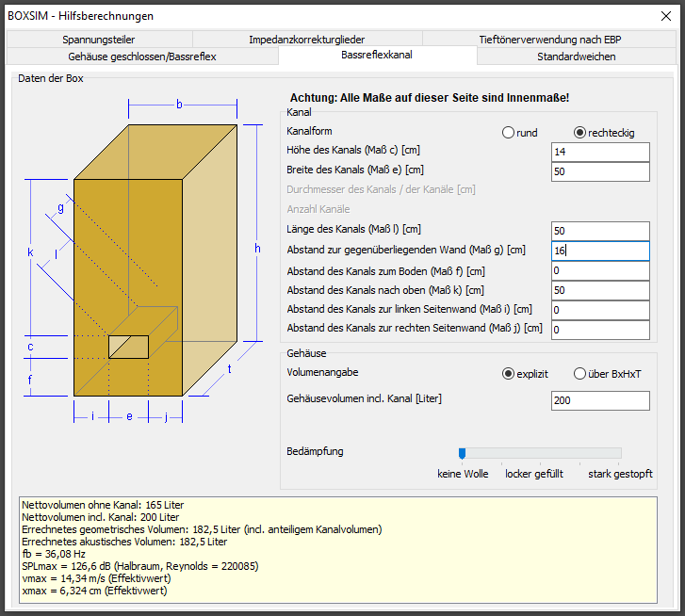Viewport: 685px width, 616px height.
Task: Switch to Impedanzkorrekturglieder tab
Action: (x=307, y=40)
